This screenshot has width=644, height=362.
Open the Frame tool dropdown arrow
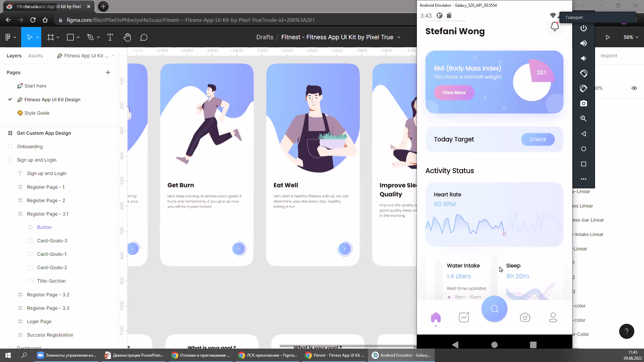click(58, 37)
